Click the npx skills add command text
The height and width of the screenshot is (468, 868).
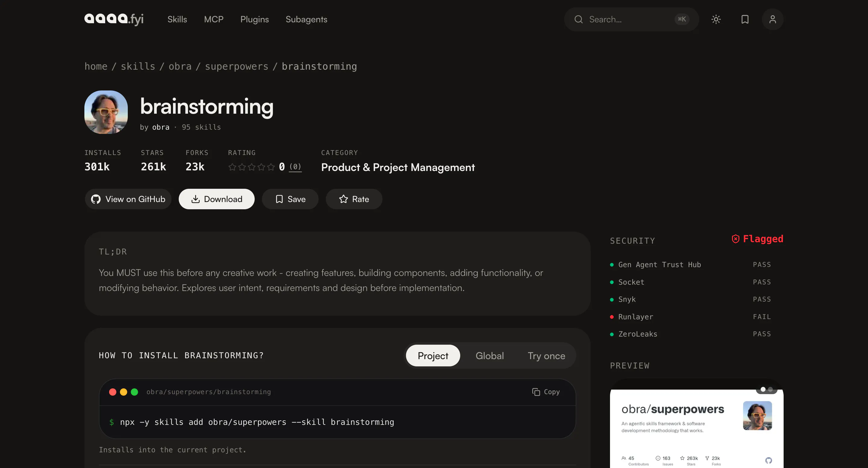[257, 422]
